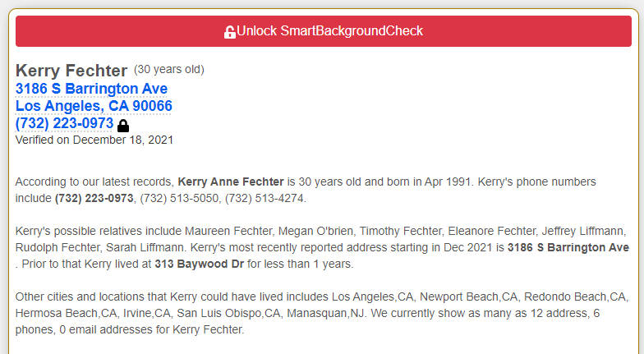Open the Los Angeles, CA 90066 link
Viewport: 644px width, 354px height.
coord(94,106)
